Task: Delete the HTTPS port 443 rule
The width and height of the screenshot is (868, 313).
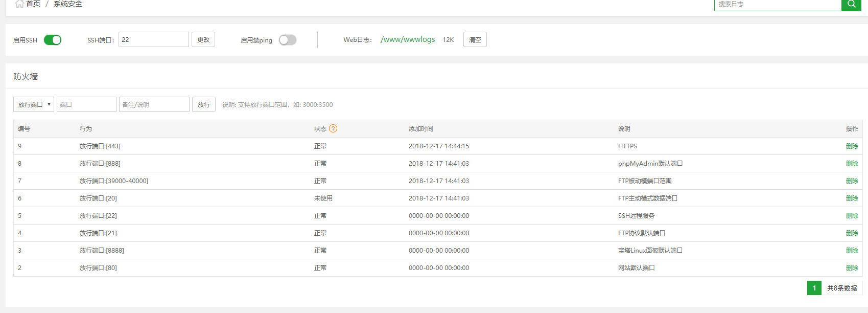Action: coord(852,146)
